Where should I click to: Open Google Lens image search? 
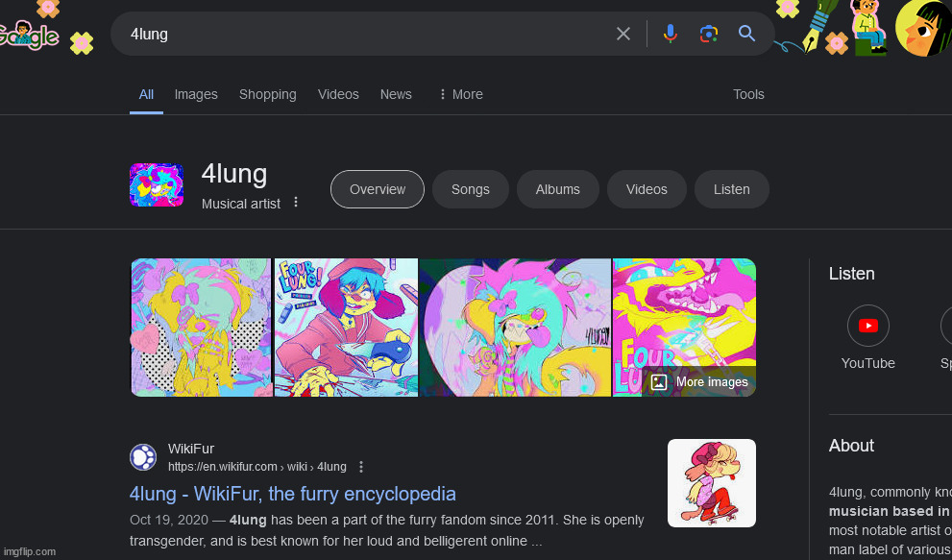tap(709, 35)
